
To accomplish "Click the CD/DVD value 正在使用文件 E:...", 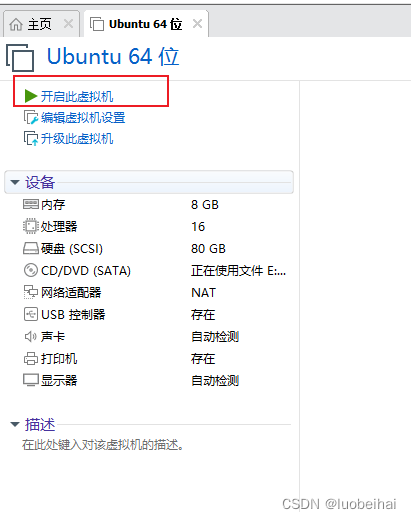I will click(x=238, y=270).
